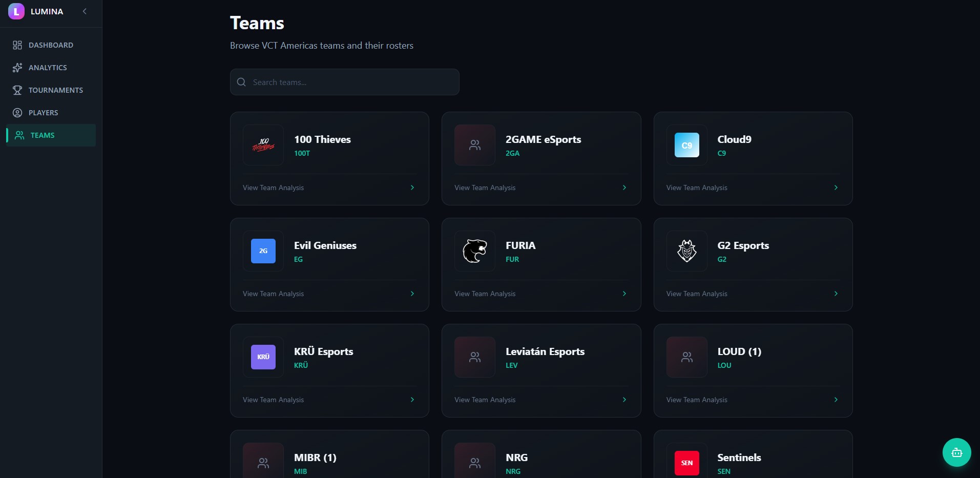
Task: Click the chevron arrow on 100 Thieves card
Action: coord(412,188)
